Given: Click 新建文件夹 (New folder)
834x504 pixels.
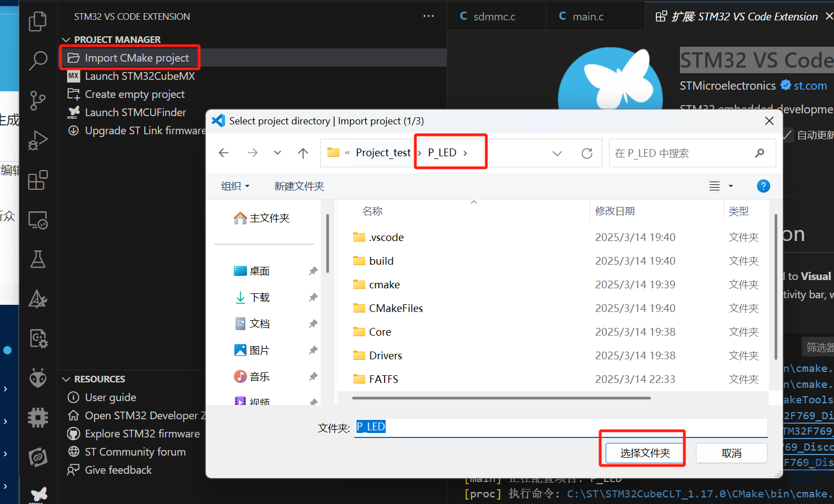Looking at the screenshot, I should coord(299,187).
